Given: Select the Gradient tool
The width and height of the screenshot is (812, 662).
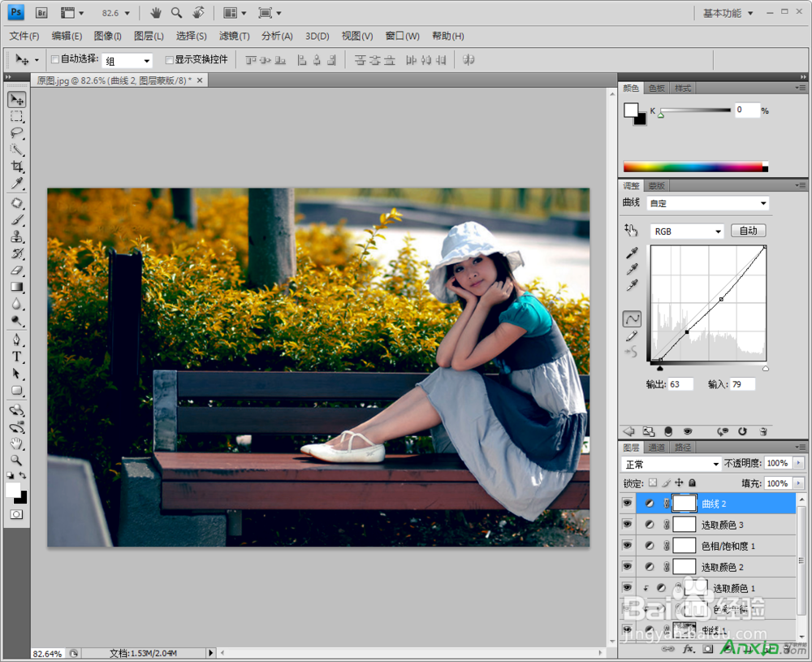Looking at the screenshot, I should point(16,287).
